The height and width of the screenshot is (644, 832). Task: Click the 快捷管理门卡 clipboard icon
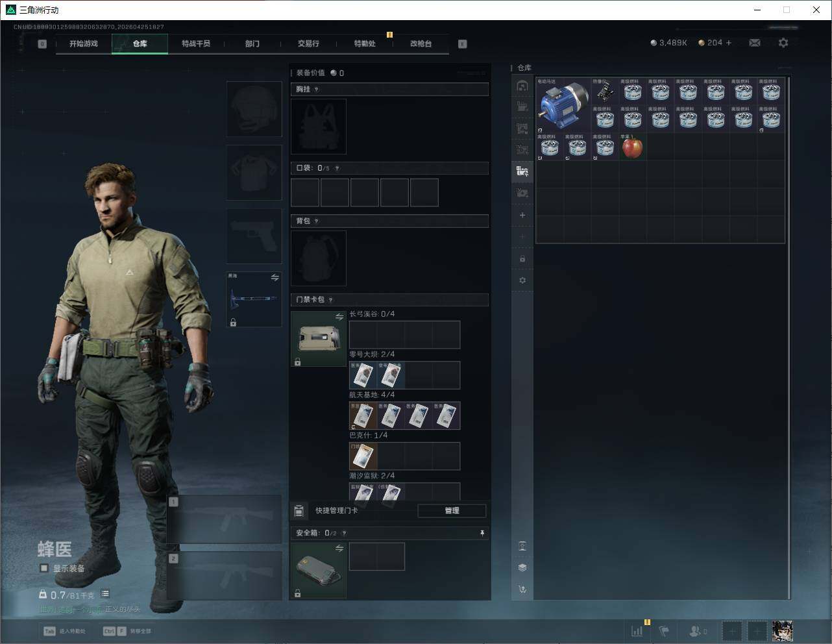pyautogui.click(x=299, y=511)
